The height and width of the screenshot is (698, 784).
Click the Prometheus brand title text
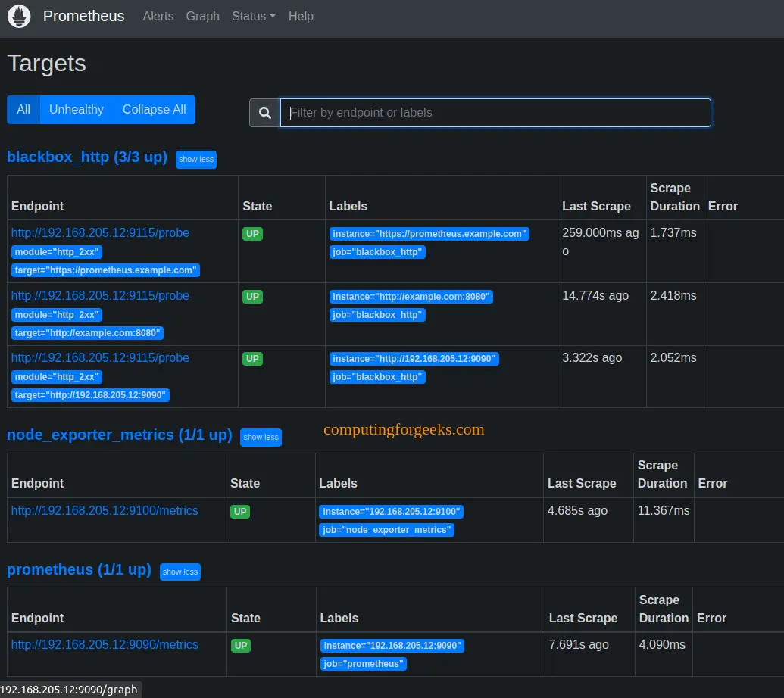coord(83,16)
